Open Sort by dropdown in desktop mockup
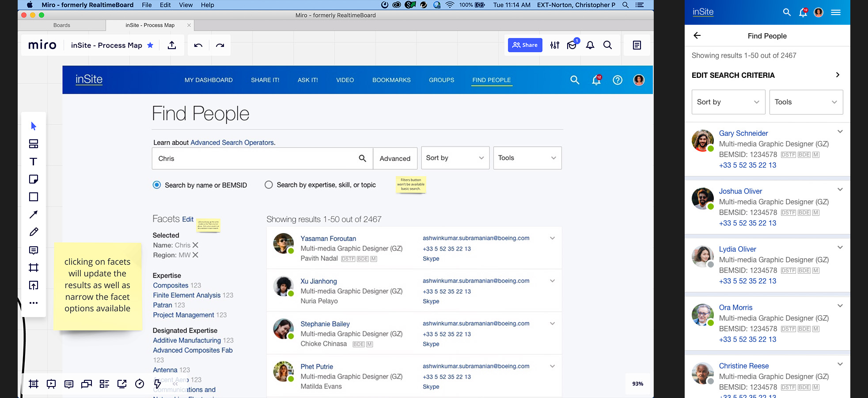This screenshot has height=398, width=868. tap(455, 158)
